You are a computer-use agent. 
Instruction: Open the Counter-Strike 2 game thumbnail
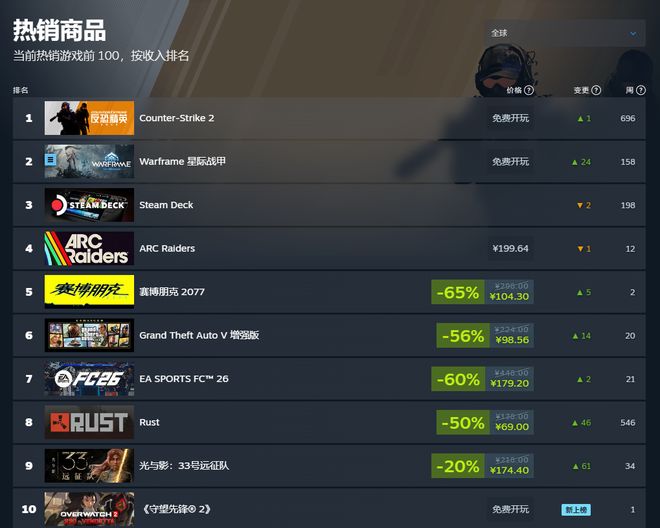tap(89, 118)
